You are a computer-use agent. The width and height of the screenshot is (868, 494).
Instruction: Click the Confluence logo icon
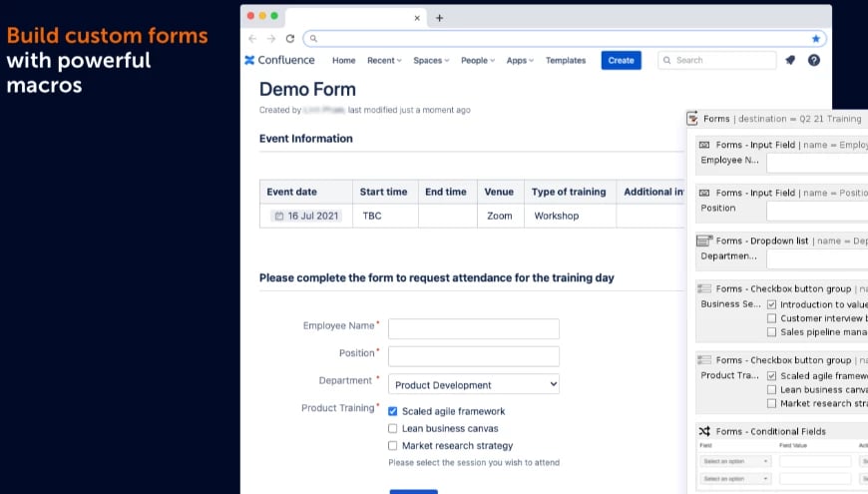tap(249, 60)
